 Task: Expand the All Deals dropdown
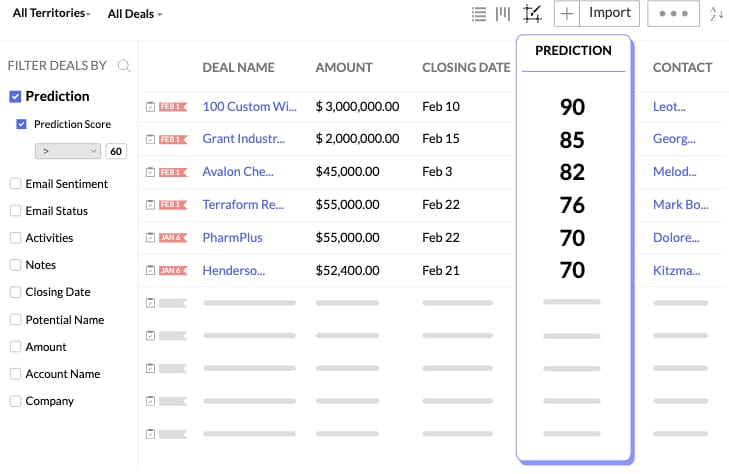coord(134,14)
